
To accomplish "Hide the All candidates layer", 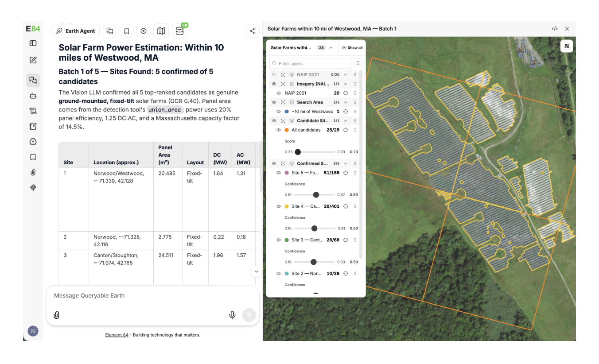I will point(279,130).
